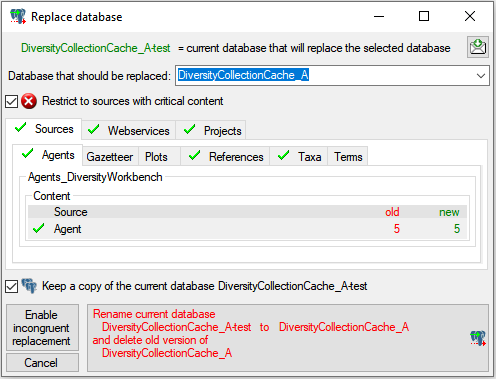
Task: Select the Plots sub-tab
Action: pyautogui.click(x=156, y=156)
